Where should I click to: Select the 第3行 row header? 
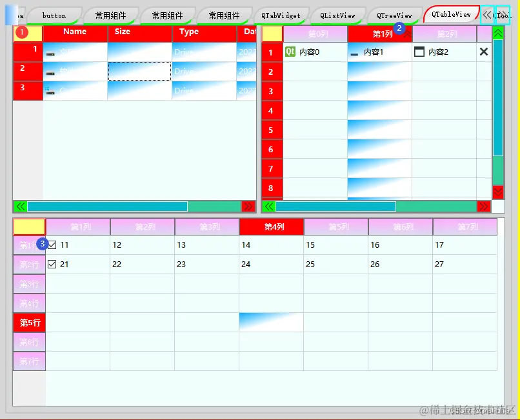(29, 284)
